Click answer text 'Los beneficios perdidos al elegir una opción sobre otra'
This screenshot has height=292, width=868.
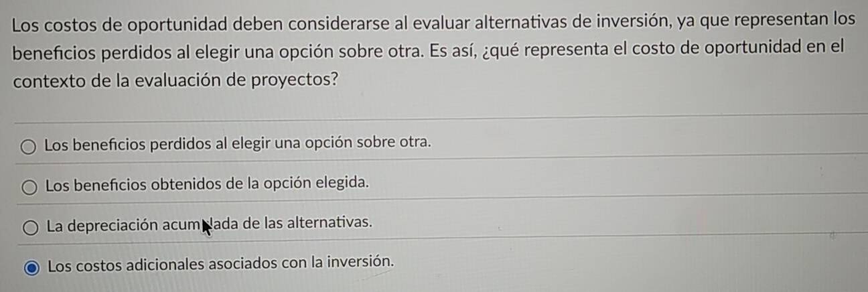pyautogui.click(x=237, y=144)
